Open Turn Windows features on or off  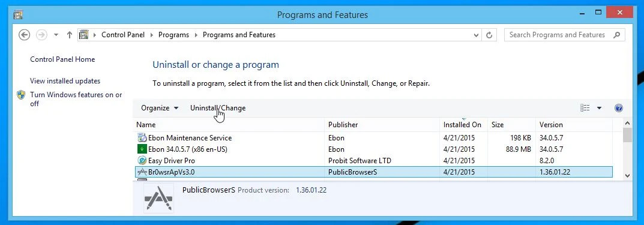(76, 99)
